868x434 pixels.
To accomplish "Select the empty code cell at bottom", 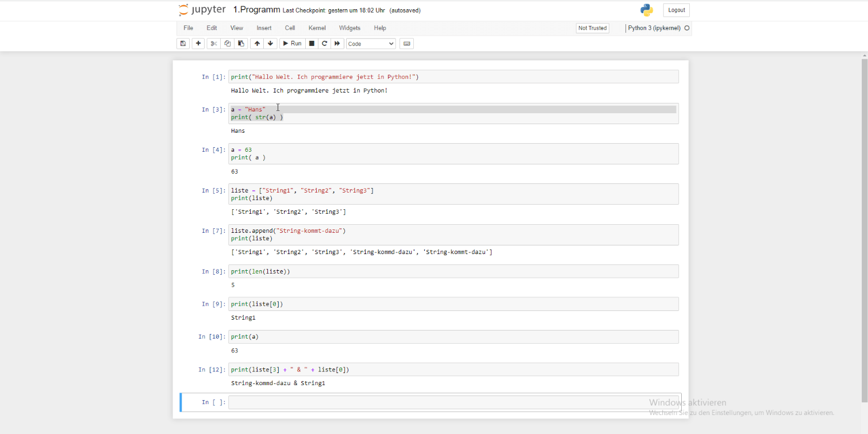I will 454,402.
